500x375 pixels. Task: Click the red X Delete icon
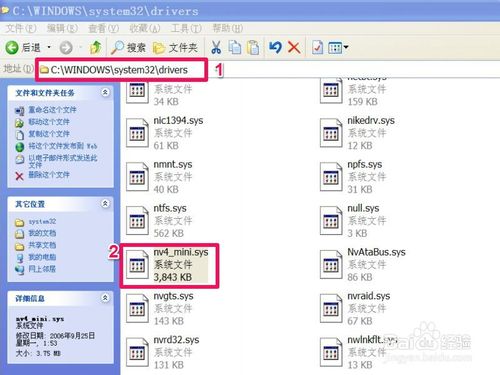[294, 48]
